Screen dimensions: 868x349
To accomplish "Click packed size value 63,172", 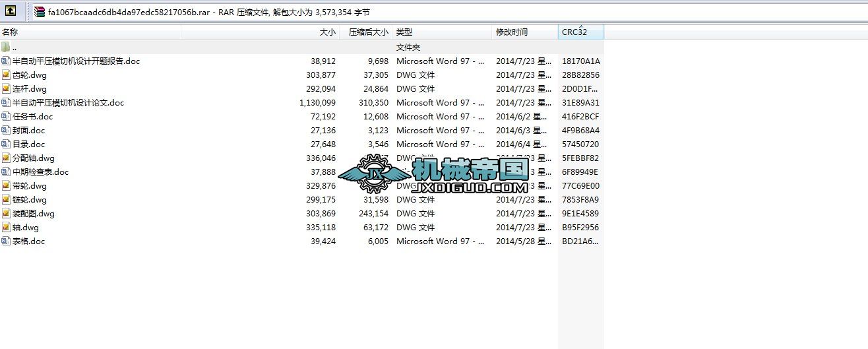I will tap(376, 227).
